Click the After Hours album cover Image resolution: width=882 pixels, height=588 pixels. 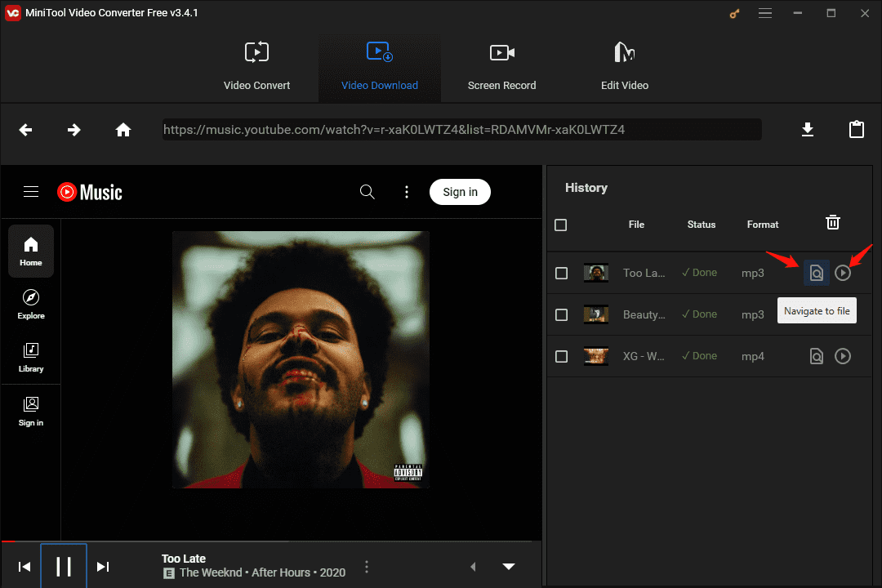coord(301,359)
